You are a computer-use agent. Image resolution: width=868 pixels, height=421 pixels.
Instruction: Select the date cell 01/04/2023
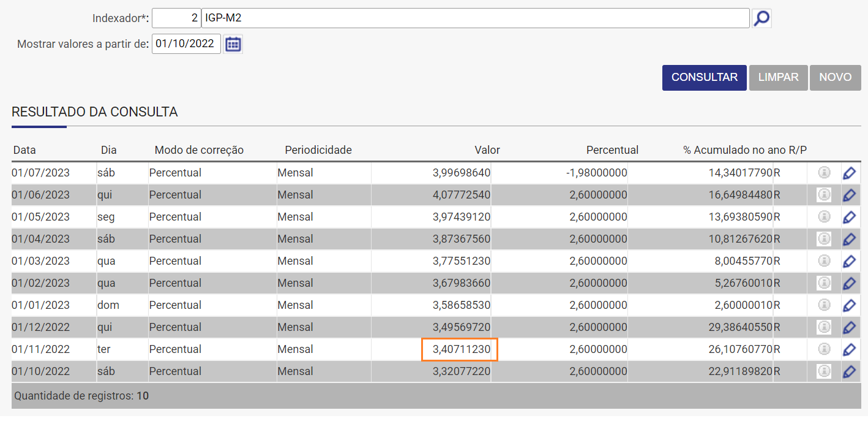(41, 239)
